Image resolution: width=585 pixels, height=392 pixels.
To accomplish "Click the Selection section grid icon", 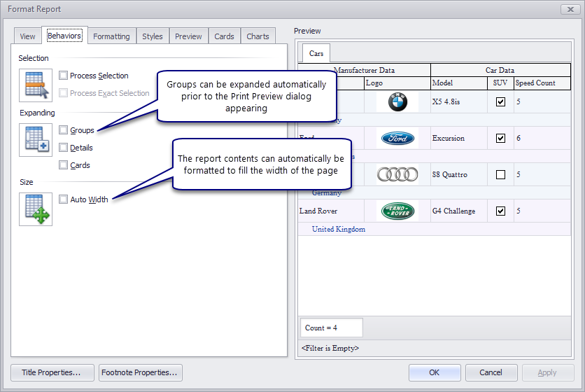I will tap(35, 86).
